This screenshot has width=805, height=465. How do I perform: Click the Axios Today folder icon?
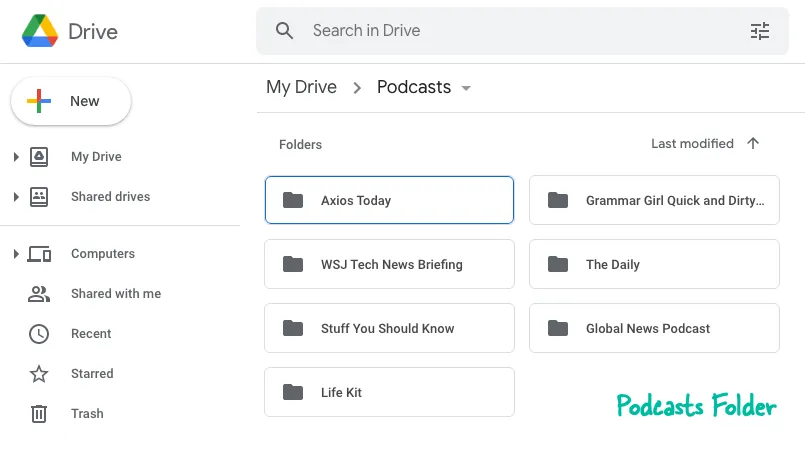293,200
